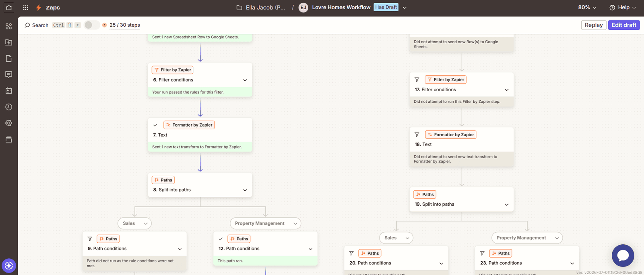This screenshot has height=275, width=644.
Task: Click checkmark icon on step 12 Path conditions
Action: [x=221, y=239]
